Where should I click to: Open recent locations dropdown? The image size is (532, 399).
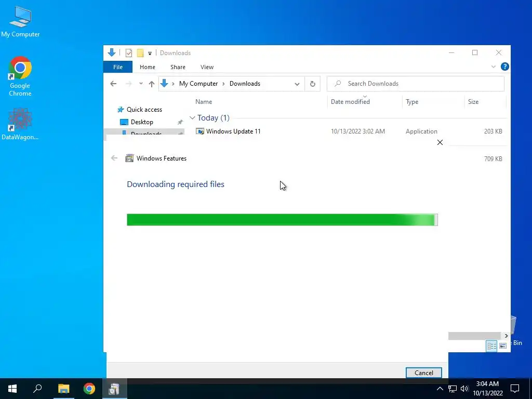(141, 84)
